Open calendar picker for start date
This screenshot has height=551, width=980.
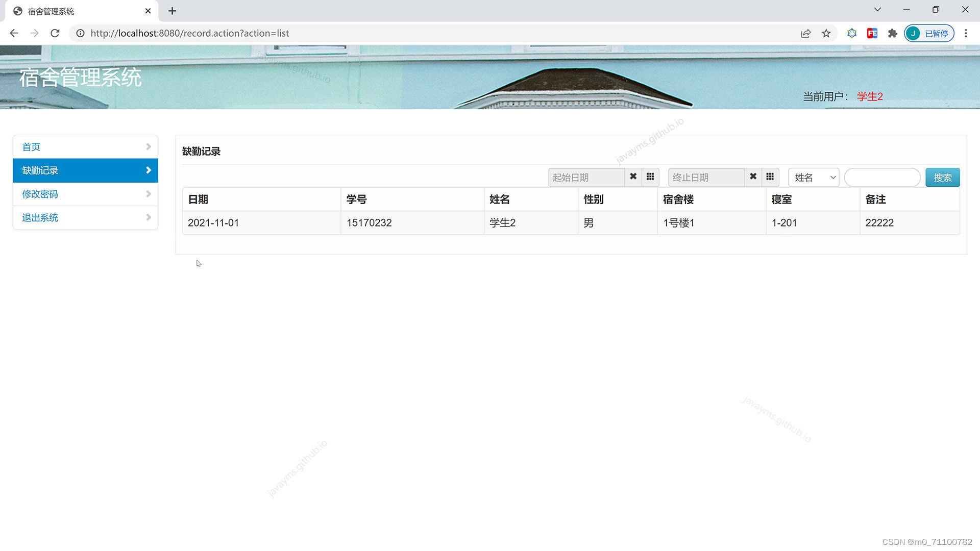coord(650,177)
